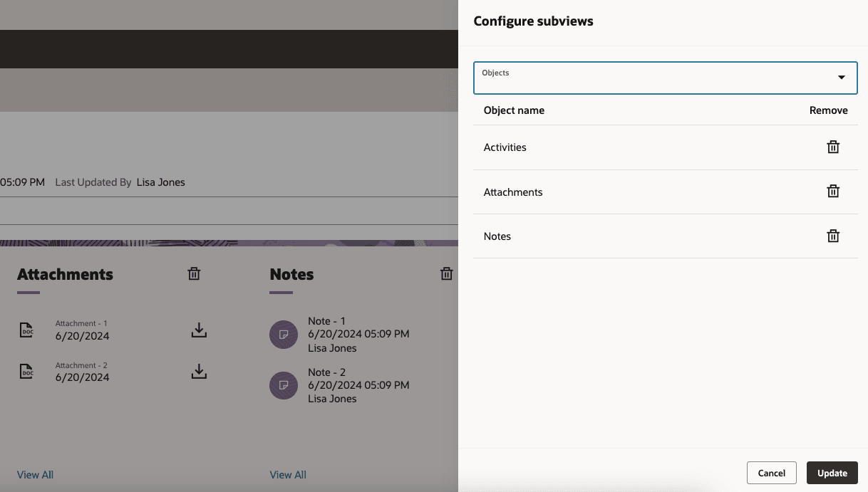View All notes

[x=287, y=474]
